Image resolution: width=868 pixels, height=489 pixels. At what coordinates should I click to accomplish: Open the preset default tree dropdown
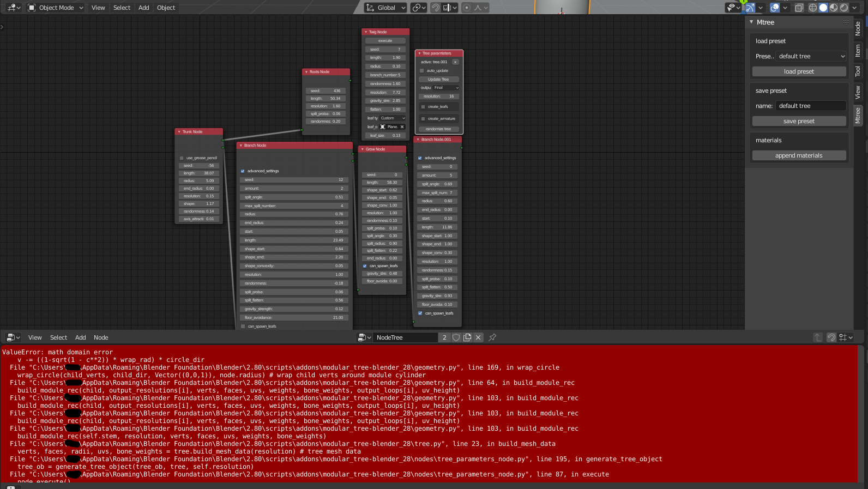811,56
